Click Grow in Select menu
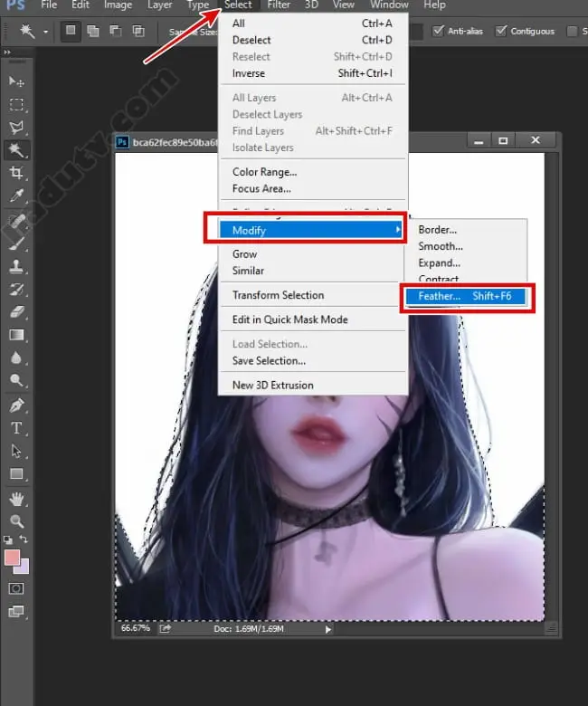588x706 pixels. (312, 254)
